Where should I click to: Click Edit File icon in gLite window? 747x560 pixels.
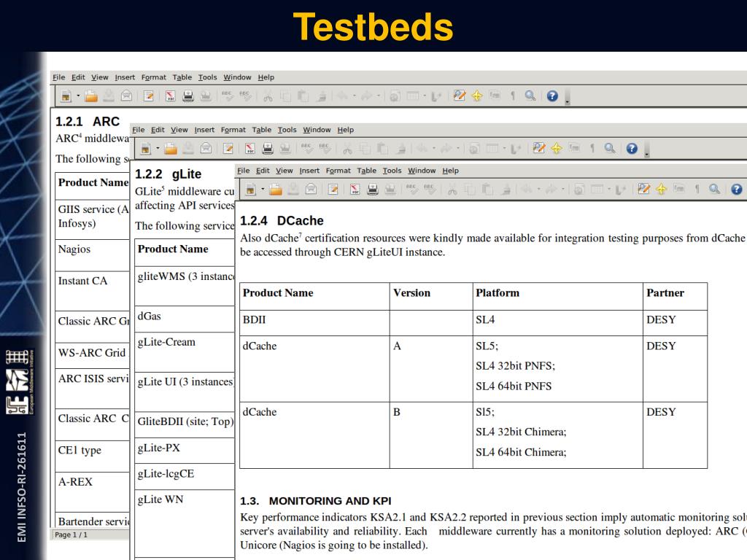[x=228, y=149]
